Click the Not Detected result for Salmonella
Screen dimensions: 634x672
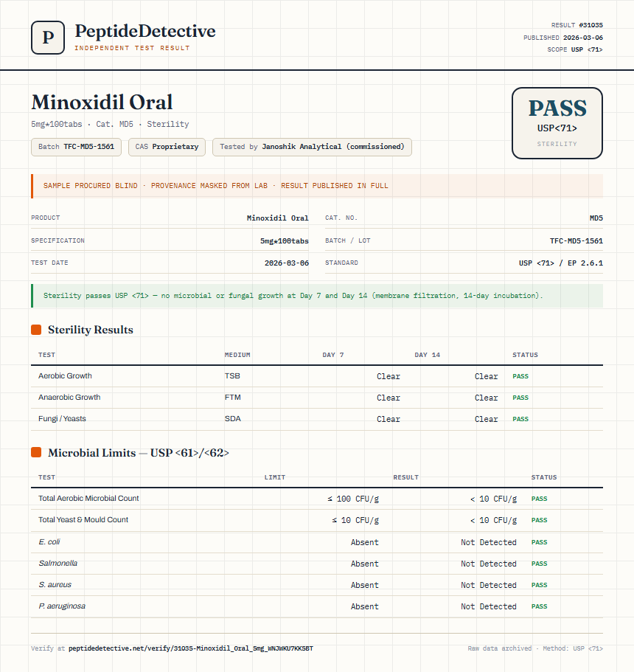488,564
